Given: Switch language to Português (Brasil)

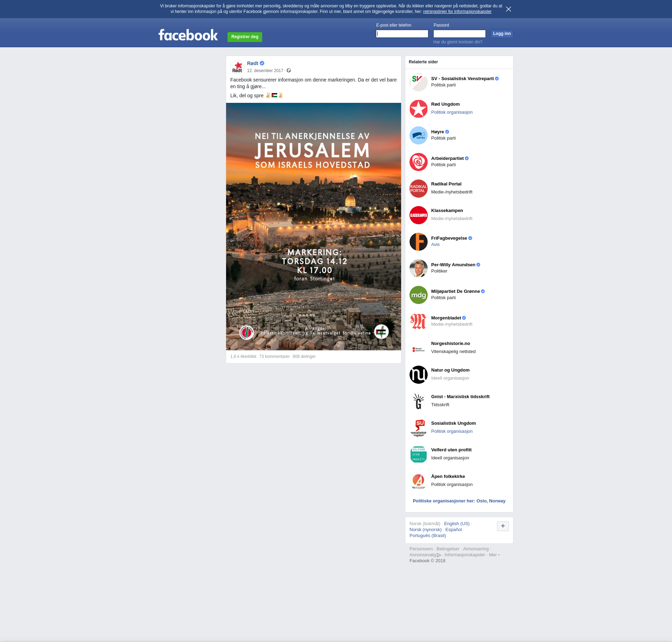Looking at the screenshot, I should point(428,536).
